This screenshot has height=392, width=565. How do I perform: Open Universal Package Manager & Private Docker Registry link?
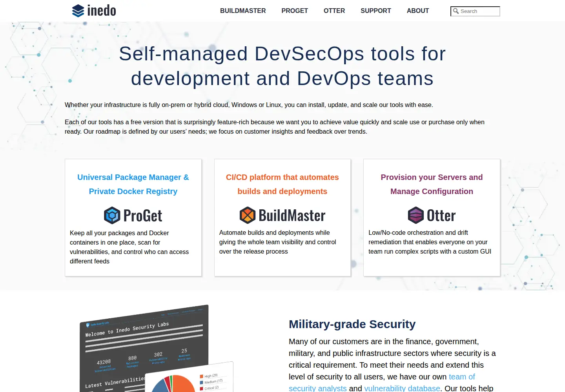(133, 184)
